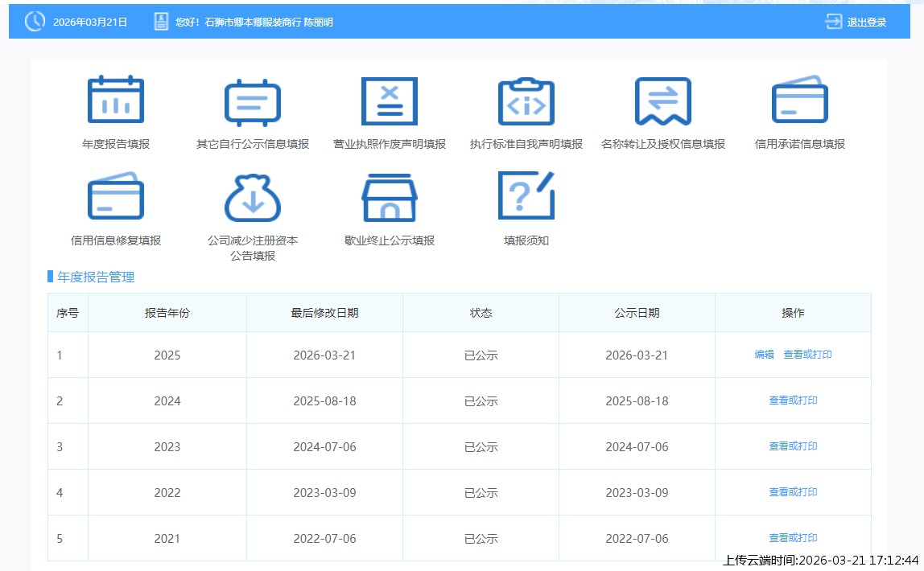Screen dimensions: 924x571
Task: Open 名称转让及授权信息填报 icon
Action: tap(663, 101)
